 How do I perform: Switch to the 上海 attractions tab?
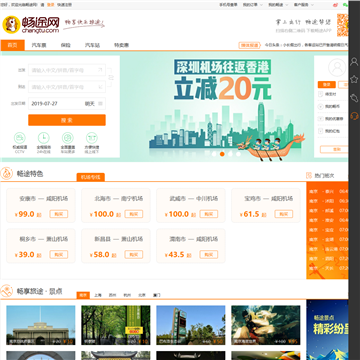pos(98,295)
